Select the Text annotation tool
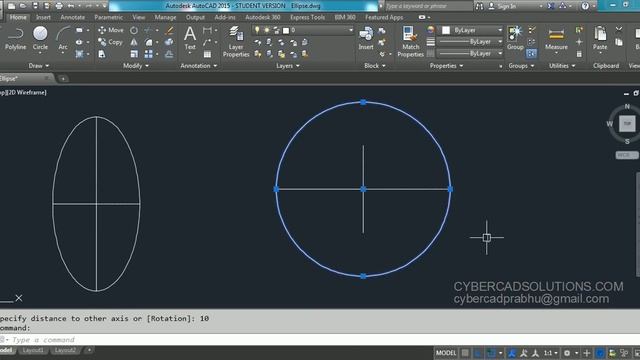 [x=190, y=38]
